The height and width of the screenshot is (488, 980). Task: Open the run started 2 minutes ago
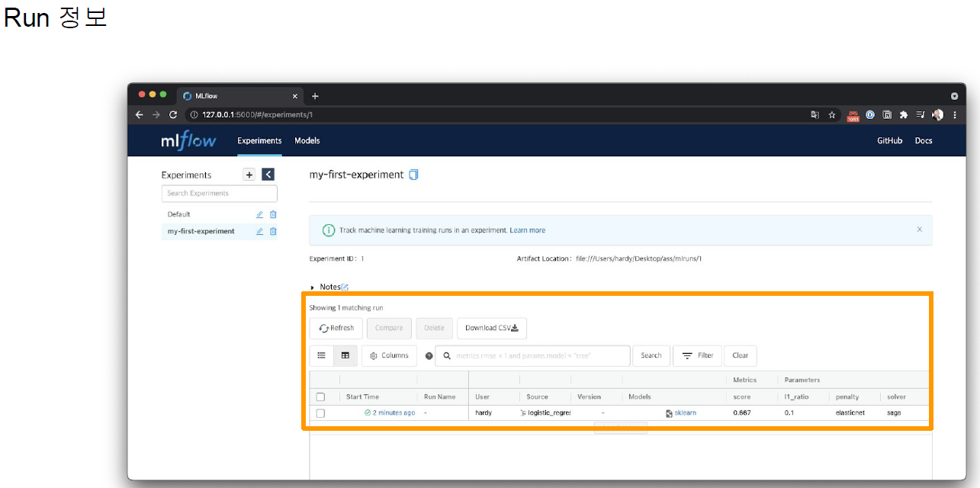394,413
